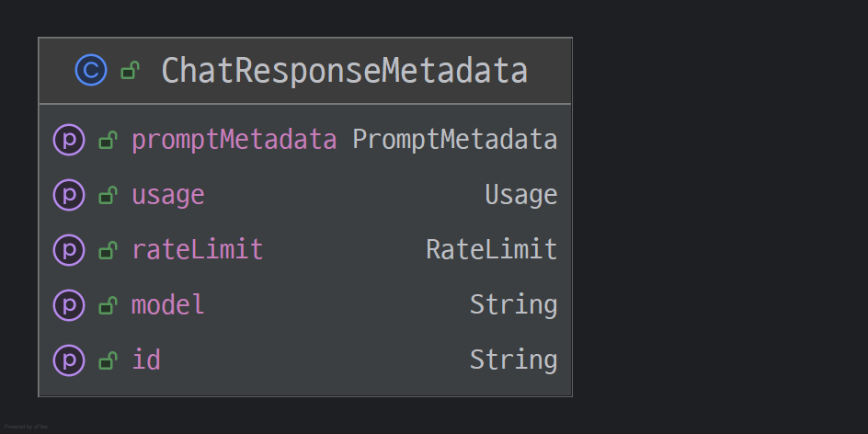868x434 pixels.
Task: Select the promptMetadata property name
Action: (x=234, y=140)
